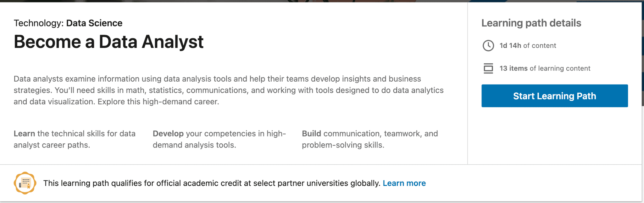Click the clock icon beside content duration

pos(488,46)
